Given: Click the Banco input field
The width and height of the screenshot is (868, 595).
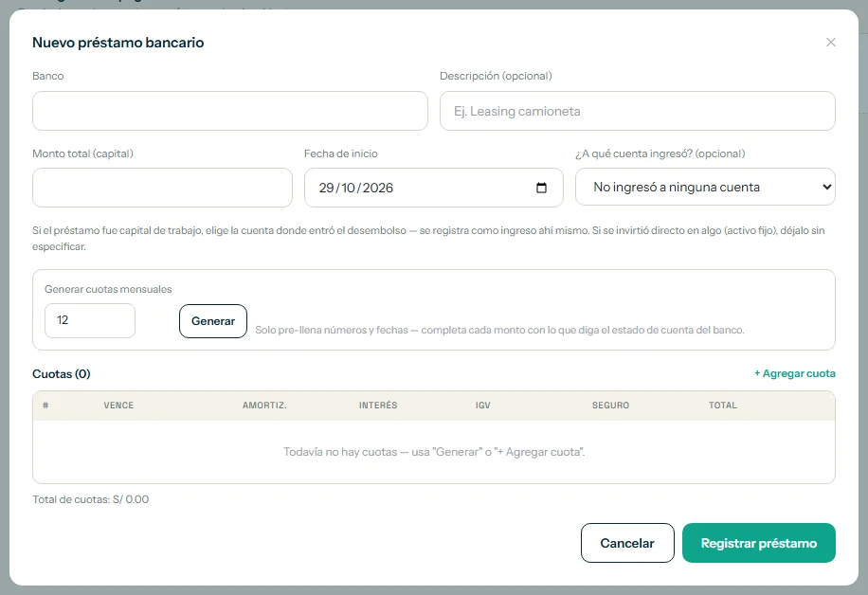Looking at the screenshot, I should 229,111.
